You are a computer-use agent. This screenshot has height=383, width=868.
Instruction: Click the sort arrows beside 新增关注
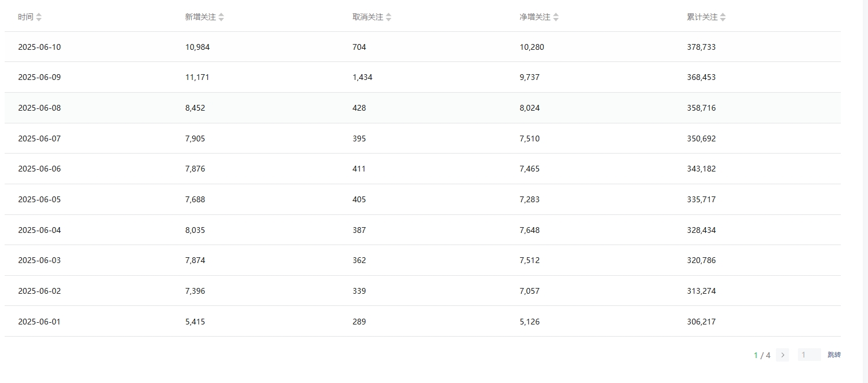(221, 17)
